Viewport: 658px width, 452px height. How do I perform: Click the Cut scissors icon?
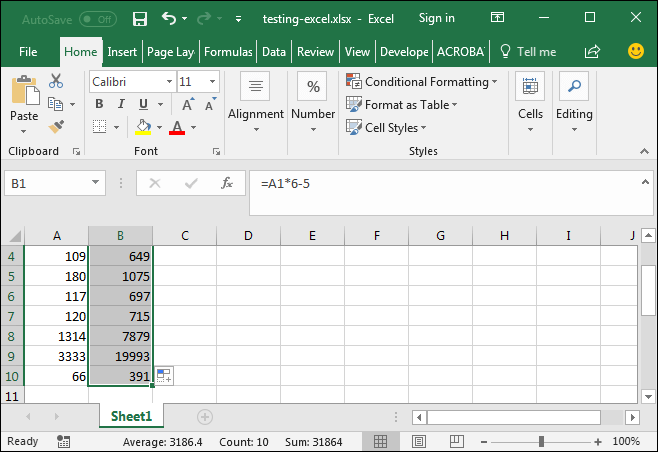(x=56, y=81)
